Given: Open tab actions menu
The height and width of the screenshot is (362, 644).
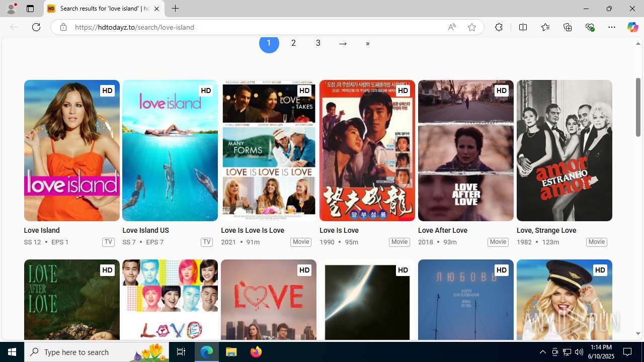Looking at the screenshot, I should (x=30, y=9).
